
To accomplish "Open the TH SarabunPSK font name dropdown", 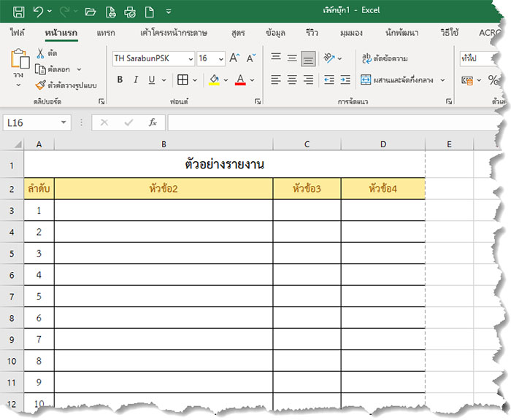I will (x=191, y=58).
